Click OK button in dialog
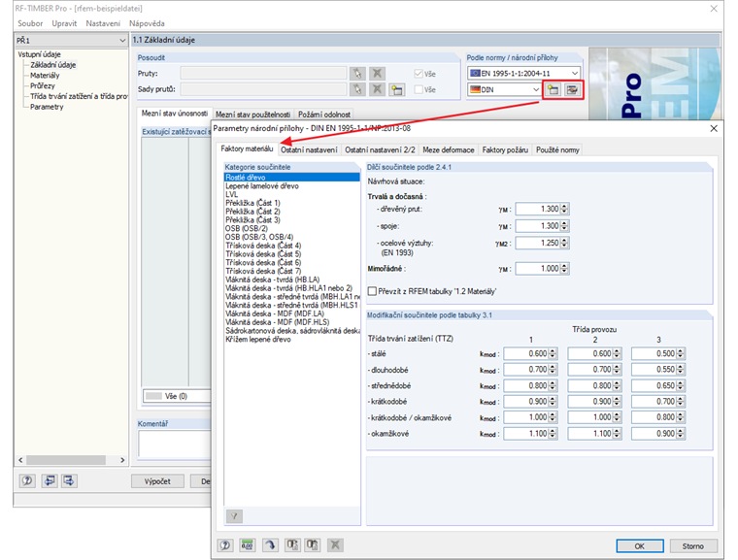 (640, 545)
